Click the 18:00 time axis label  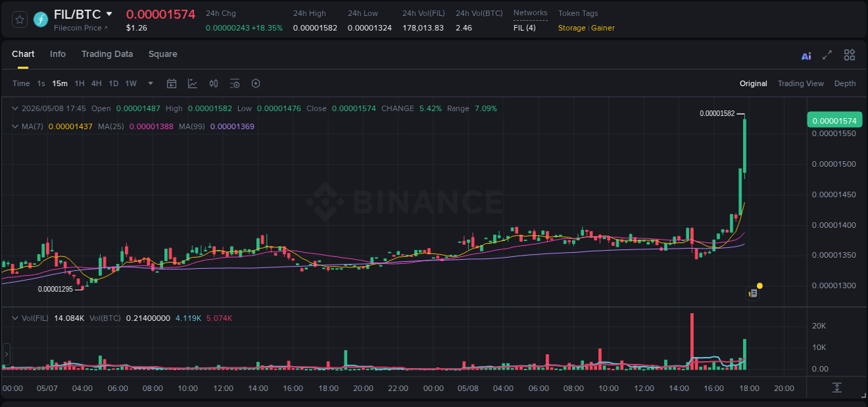click(x=749, y=388)
